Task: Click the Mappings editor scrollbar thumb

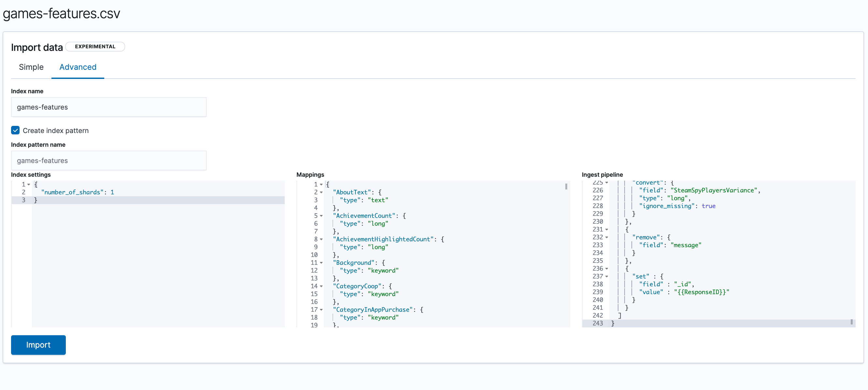Action: pyautogui.click(x=566, y=187)
